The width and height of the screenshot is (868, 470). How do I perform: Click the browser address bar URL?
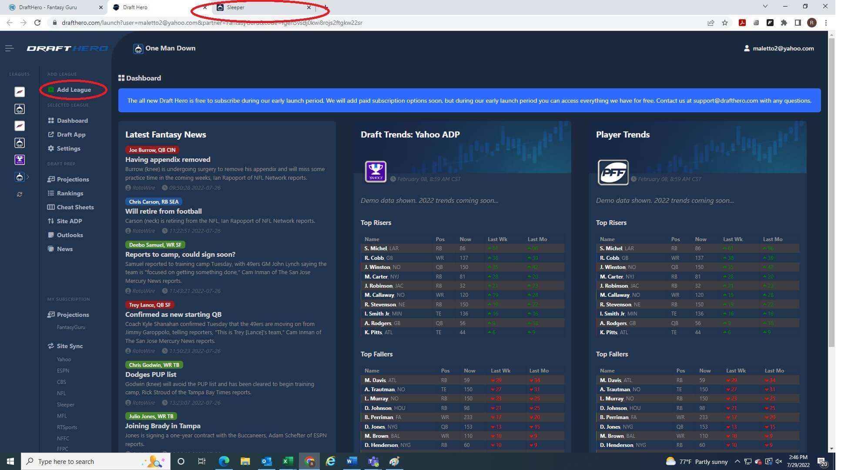212,23
